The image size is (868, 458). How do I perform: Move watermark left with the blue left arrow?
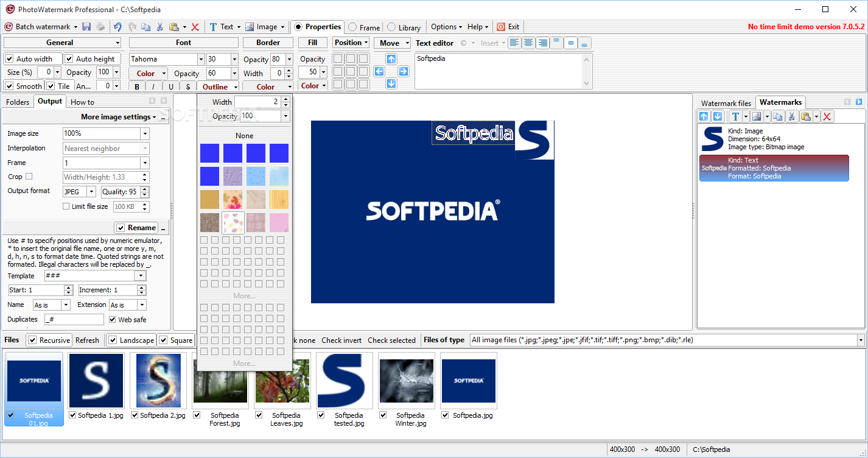tap(379, 71)
